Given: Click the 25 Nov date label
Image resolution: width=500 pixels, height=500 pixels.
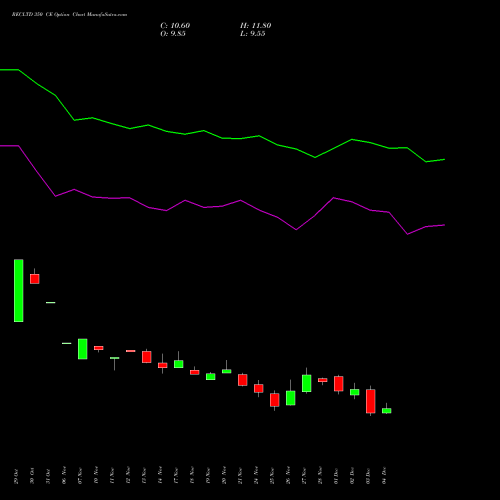Looking at the screenshot, I should click(x=272, y=475).
